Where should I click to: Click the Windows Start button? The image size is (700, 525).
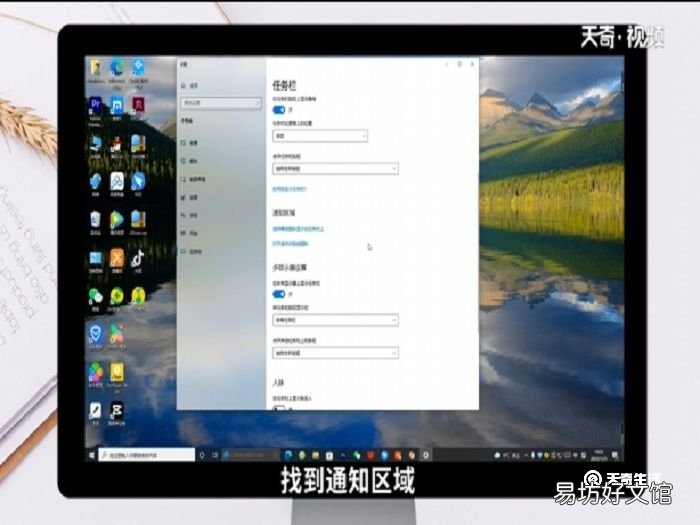click(92, 455)
